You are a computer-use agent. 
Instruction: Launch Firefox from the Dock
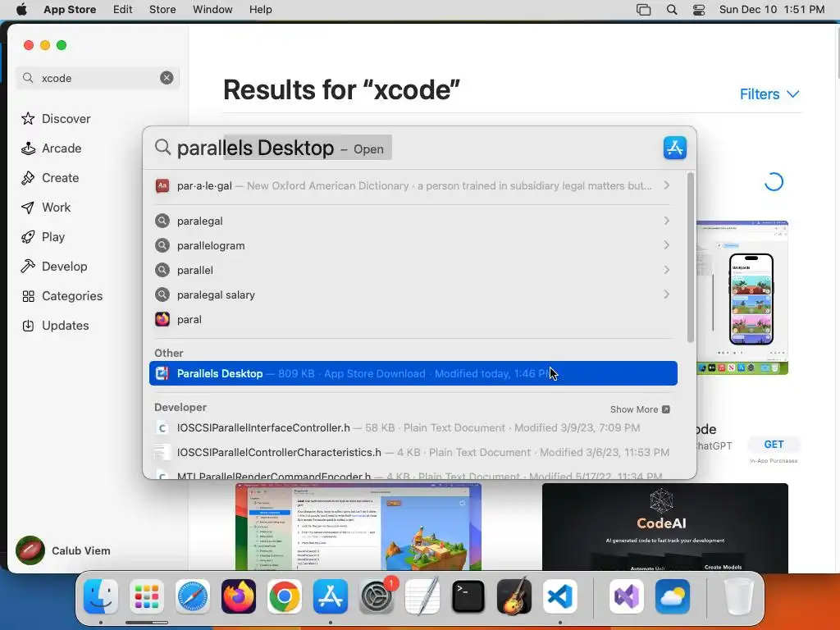tap(239, 596)
